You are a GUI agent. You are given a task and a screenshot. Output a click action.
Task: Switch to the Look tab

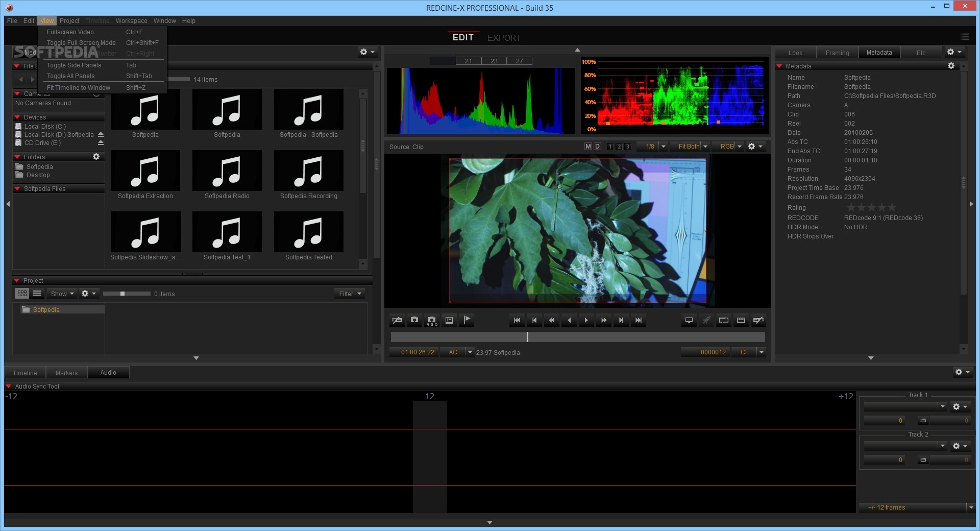pos(795,53)
